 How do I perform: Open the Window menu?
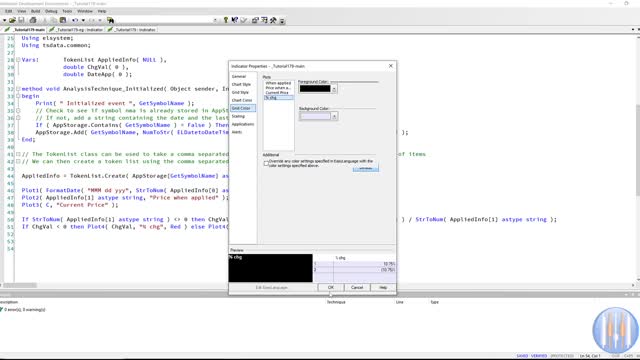(x=85, y=11)
